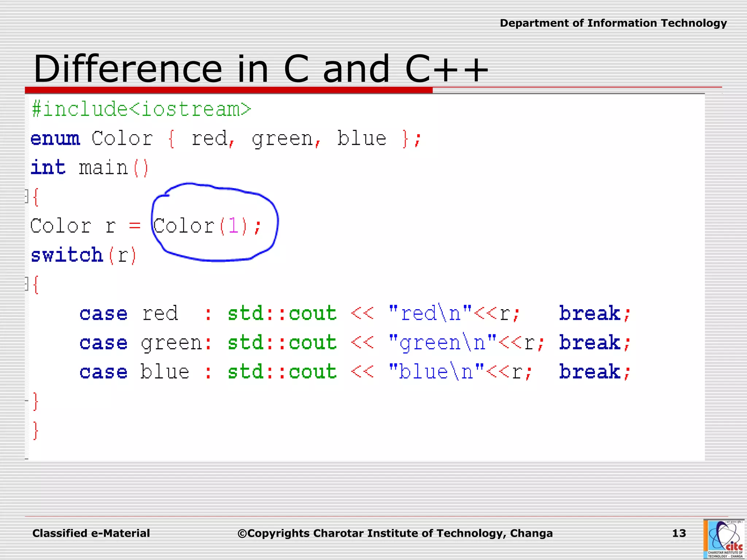Click the switch keyword
747x560 pixels.
[67, 255]
